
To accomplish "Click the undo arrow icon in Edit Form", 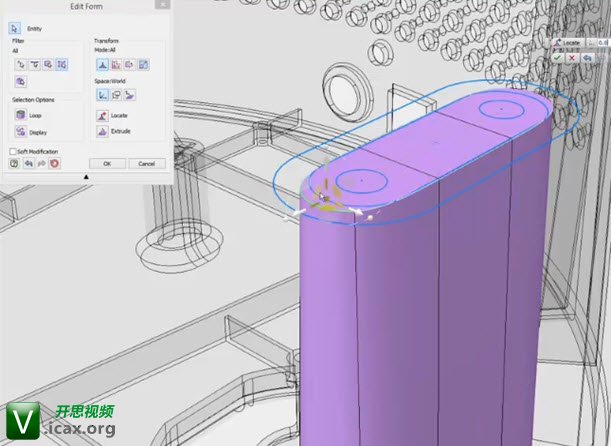I will pos(28,164).
